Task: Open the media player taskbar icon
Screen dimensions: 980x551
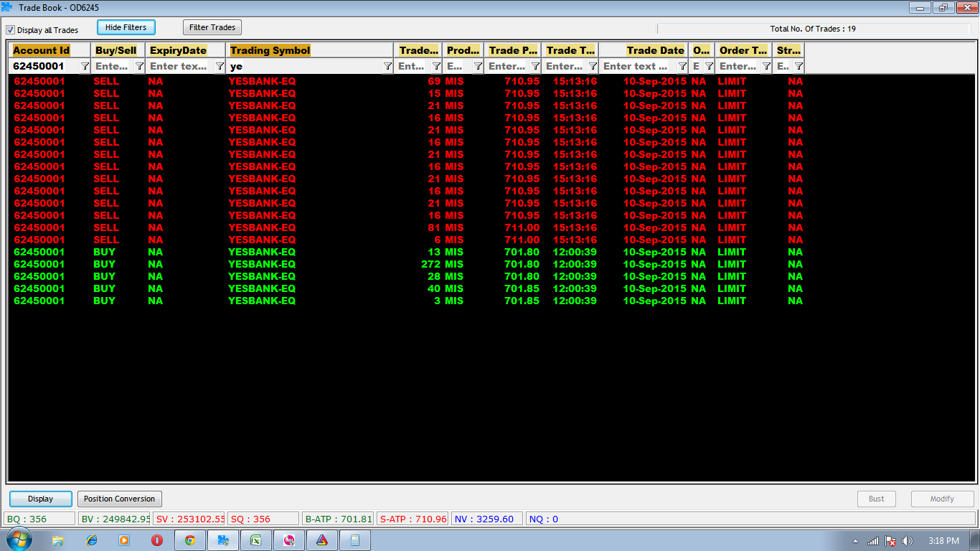Action: (x=124, y=540)
